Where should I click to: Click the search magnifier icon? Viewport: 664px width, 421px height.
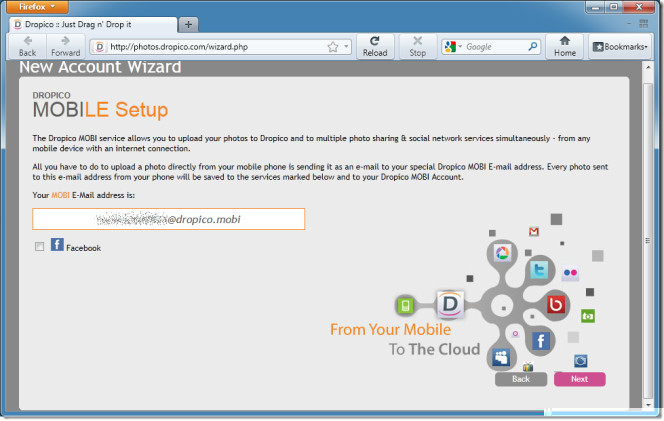pyautogui.click(x=533, y=46)
